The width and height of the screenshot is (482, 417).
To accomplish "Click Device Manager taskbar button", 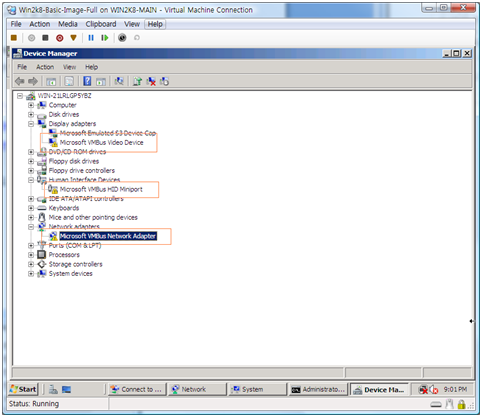I will click(x=380, y=390).
